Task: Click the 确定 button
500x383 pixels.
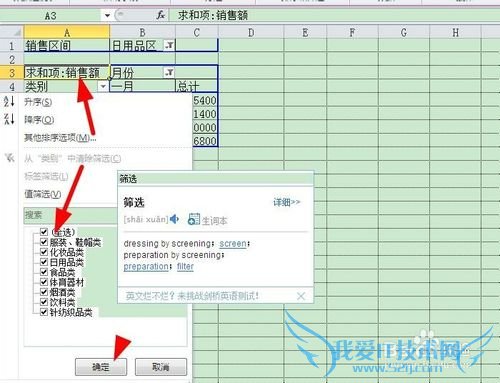Action: (x=101, y=367)
